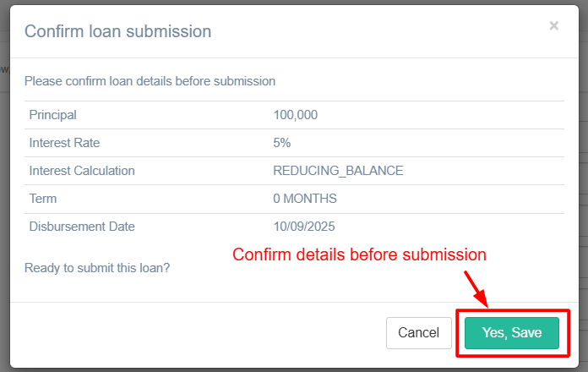Viewport: 588px width, 372px height.
Task: Click the red Confirm details before submission annotation
Action: (359, 254)
